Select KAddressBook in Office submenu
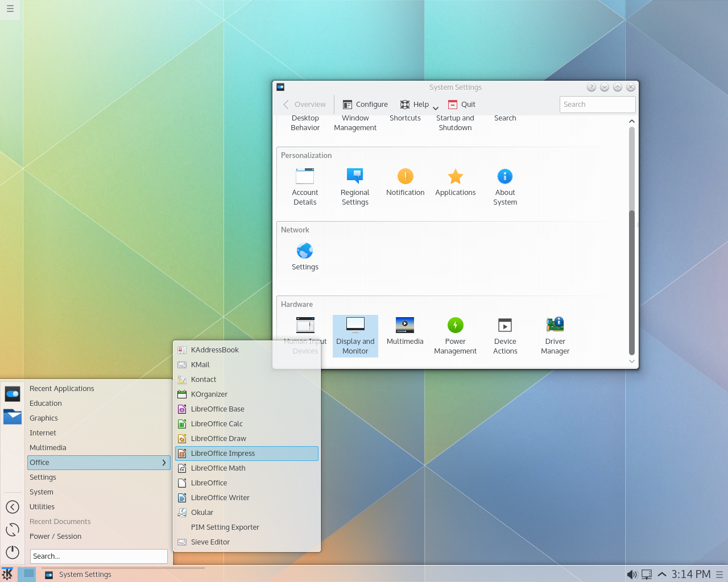 [247, 350]
